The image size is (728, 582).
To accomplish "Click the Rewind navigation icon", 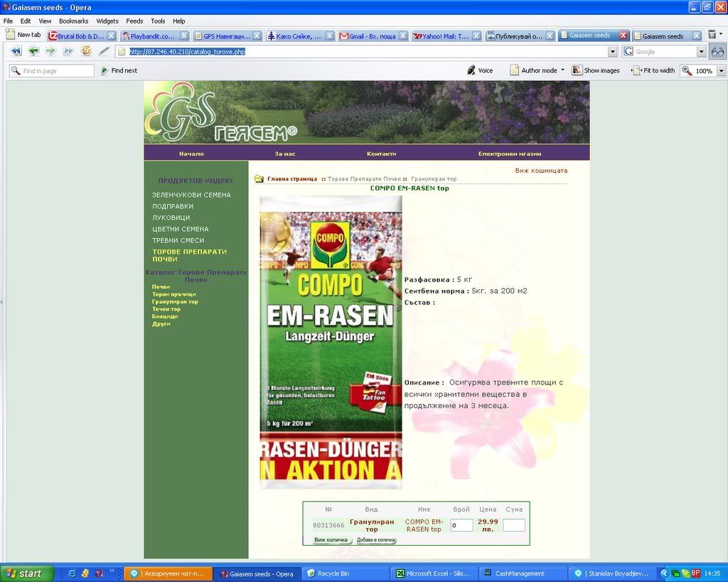I will [x=16, y=51].
